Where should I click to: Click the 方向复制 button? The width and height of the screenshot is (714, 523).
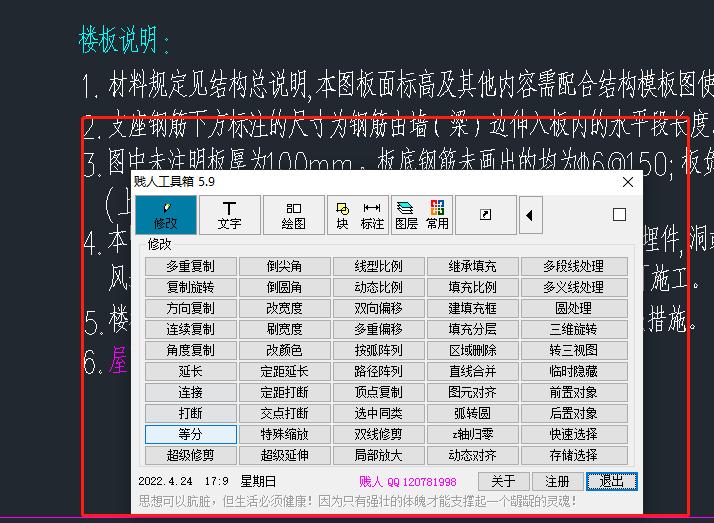191,308
